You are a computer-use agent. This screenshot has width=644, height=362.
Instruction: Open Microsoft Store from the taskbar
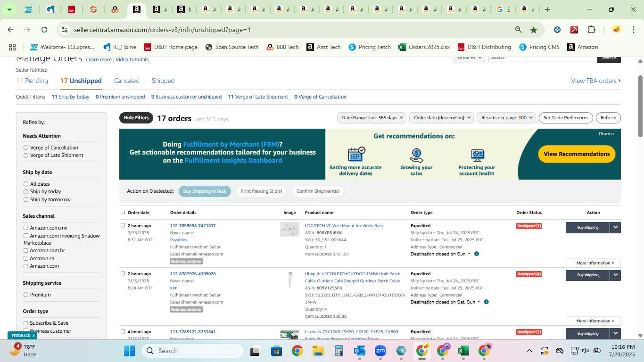pyautogui.click(x=276, y=351)
